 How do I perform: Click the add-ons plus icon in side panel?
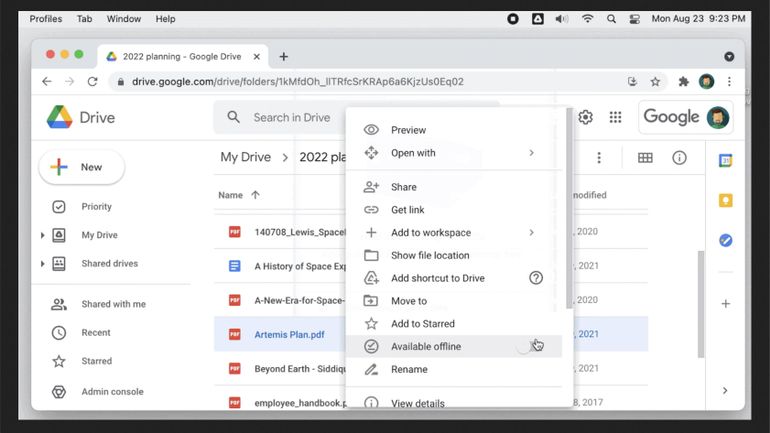(725, 303)
